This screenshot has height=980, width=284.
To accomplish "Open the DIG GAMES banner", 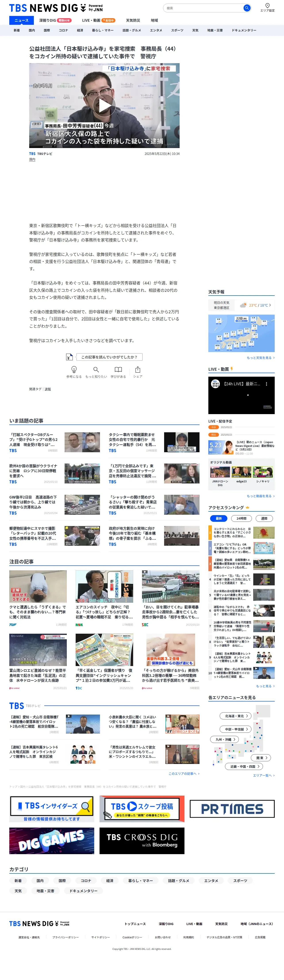I will [x=52, y=841].
